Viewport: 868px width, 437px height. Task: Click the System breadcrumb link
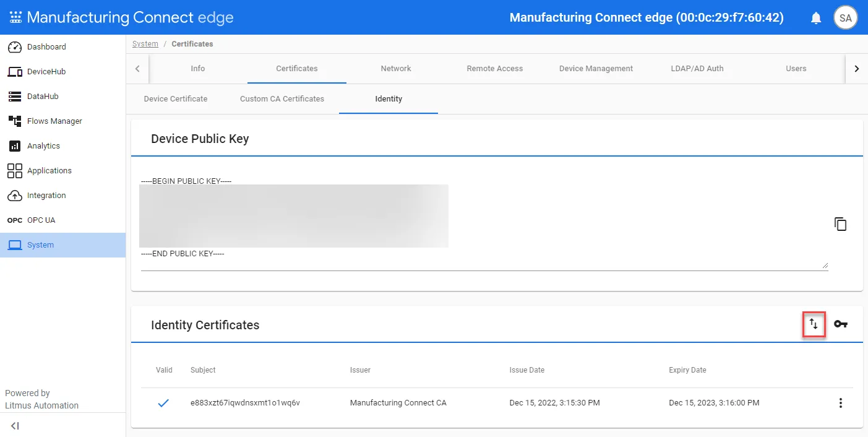(145, 44)
